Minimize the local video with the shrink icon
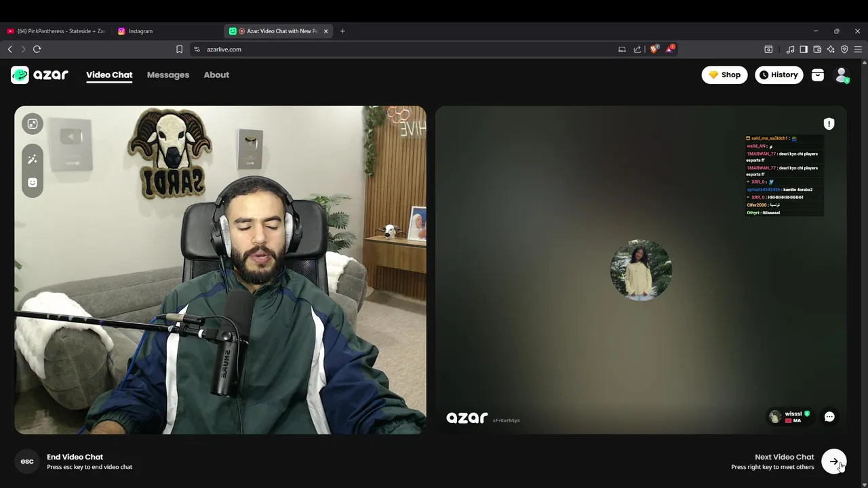The width and height of the screenshot is (868, 488). click(x=33, y=123)
